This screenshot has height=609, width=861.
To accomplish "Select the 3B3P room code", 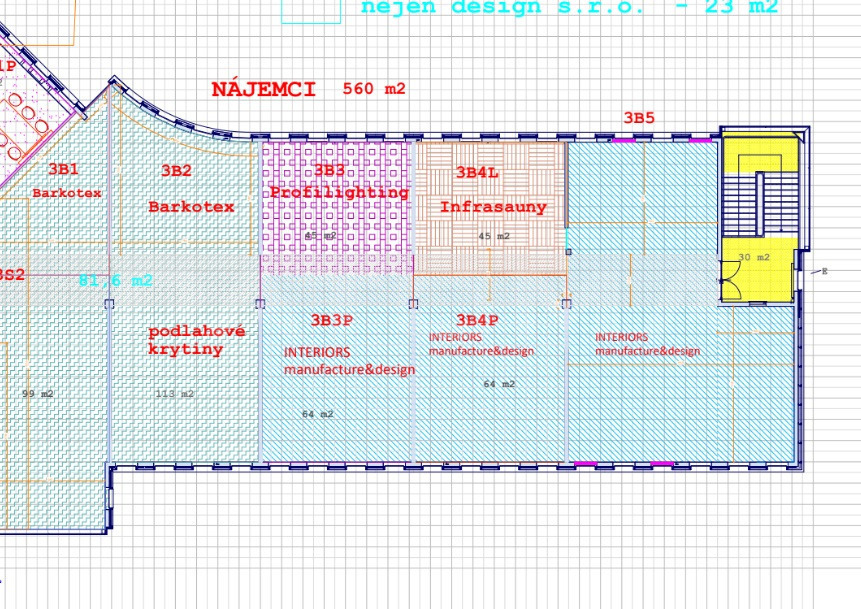I will pos(332,320).
